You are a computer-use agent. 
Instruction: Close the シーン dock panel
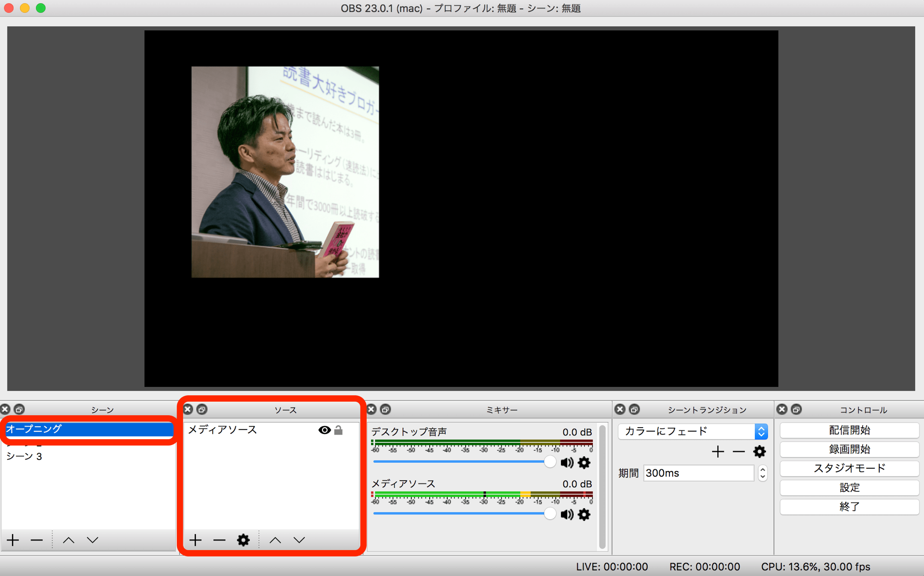[x=5, y=409]
